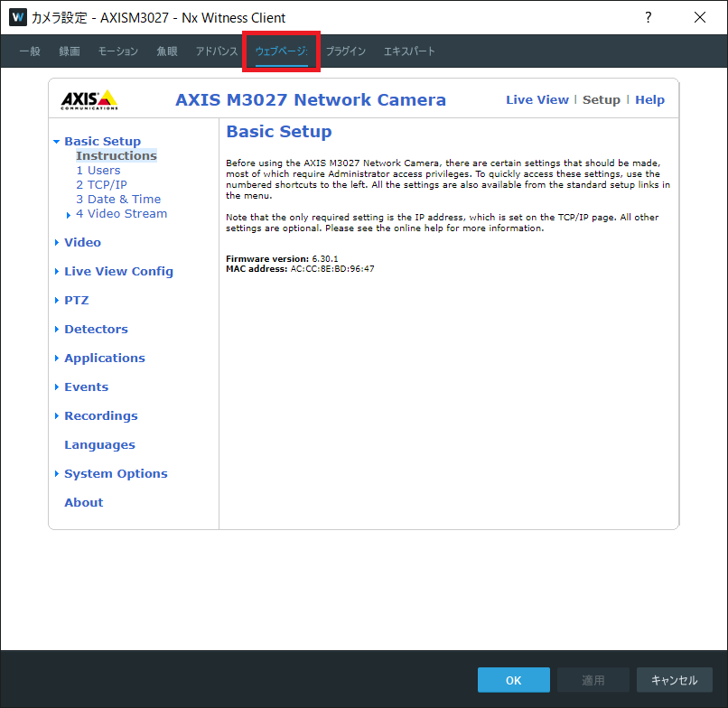Click the Applications menu link
This screenshot has width=728, height=708.
tap(105, 358)
